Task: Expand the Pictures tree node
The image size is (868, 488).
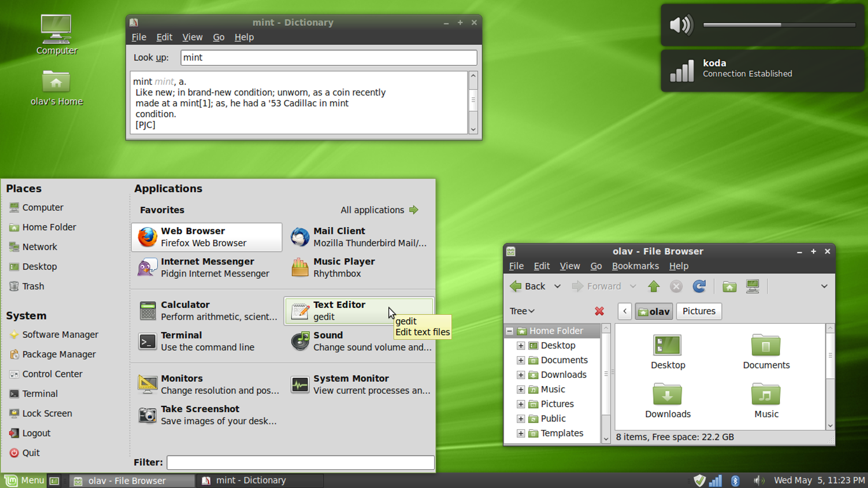Action: (x=521, y=404)
